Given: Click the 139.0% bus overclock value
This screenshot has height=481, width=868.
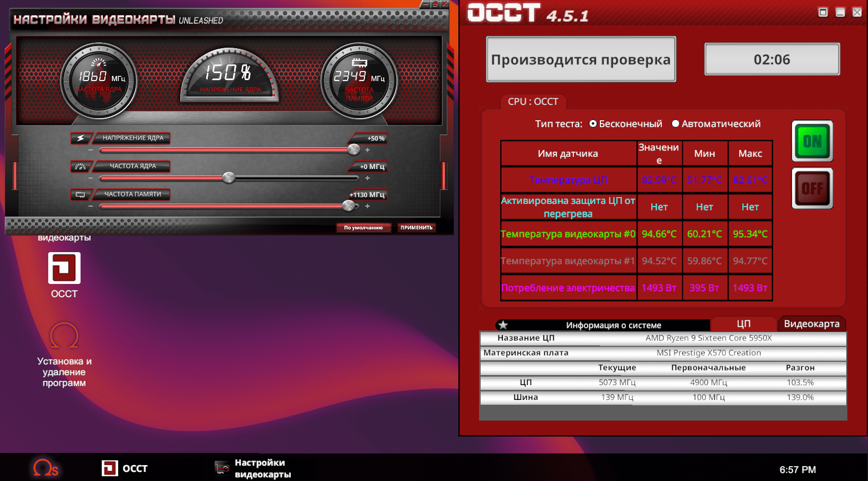Looking at the screenshot, I should (x=800, y=397).
